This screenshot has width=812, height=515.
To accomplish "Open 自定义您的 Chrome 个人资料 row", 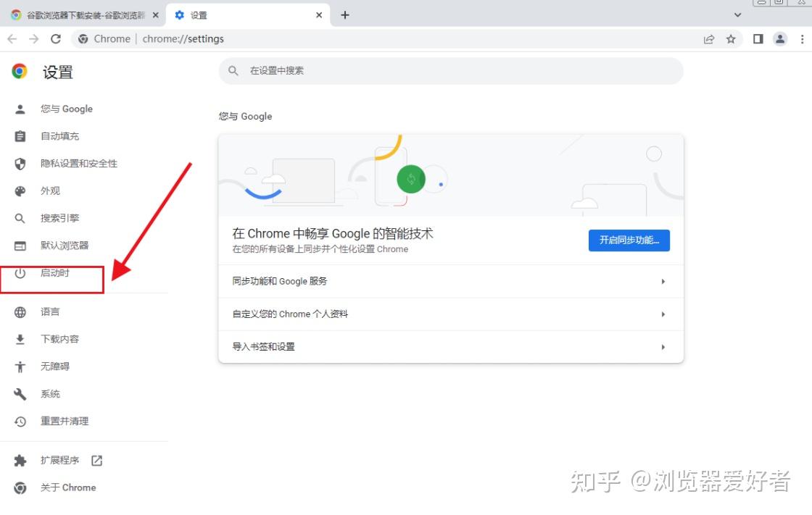I will 450,314.
